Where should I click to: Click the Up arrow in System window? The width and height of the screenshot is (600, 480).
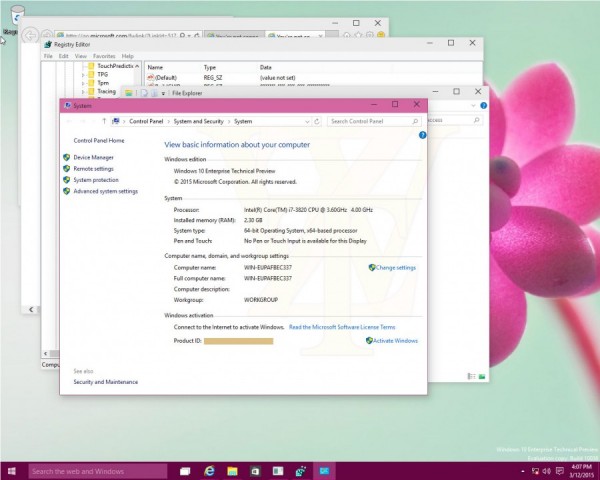click(x=104, y=121)
